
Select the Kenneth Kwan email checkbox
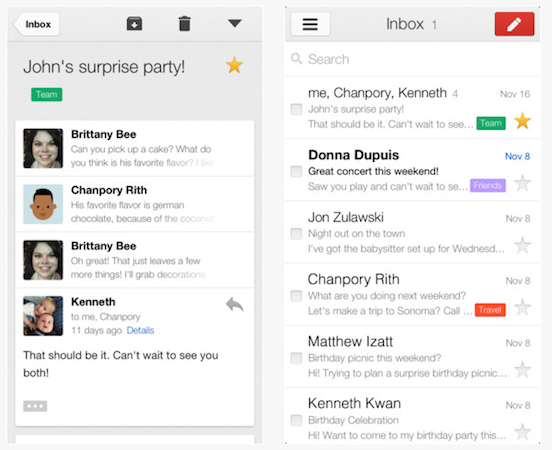[x=296, y=420]
